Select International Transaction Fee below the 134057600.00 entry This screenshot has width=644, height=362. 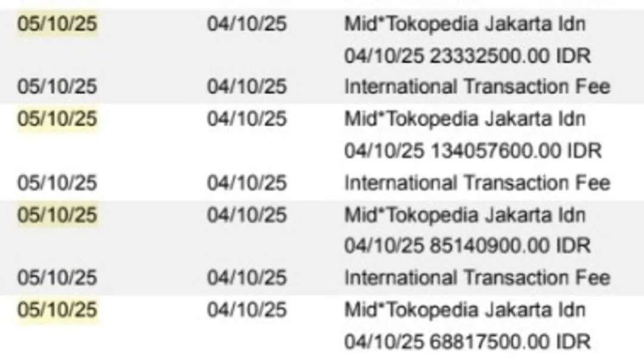(x=477, y=182)
